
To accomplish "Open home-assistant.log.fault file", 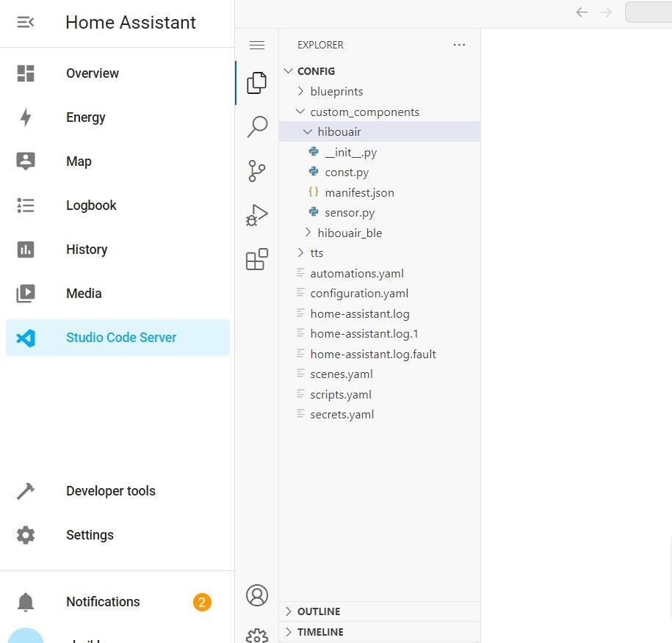I will click(380, 354).
